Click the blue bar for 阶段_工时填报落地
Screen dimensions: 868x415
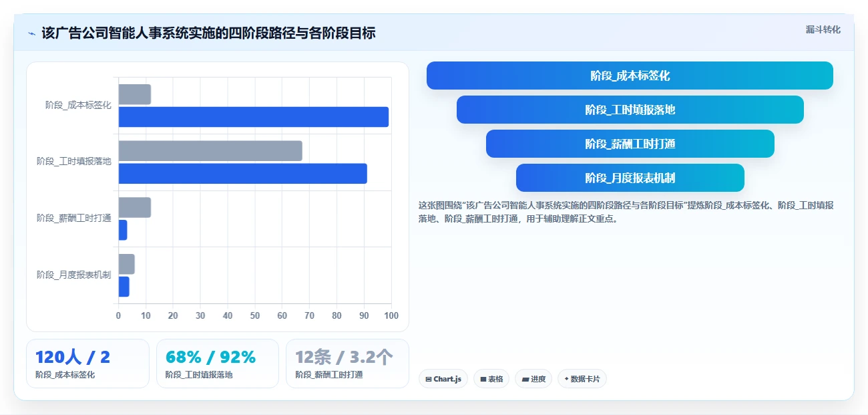point(243,174)
